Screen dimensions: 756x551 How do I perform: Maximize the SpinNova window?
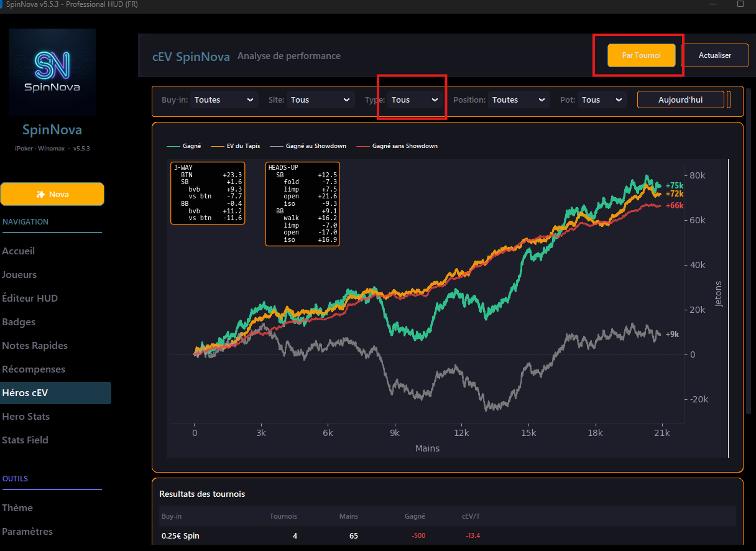point(740,4)
